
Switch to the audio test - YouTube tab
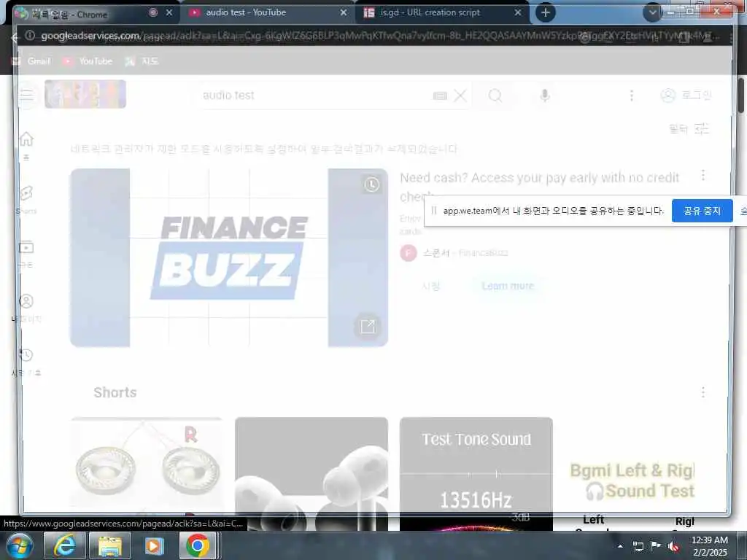pos(262,13)
